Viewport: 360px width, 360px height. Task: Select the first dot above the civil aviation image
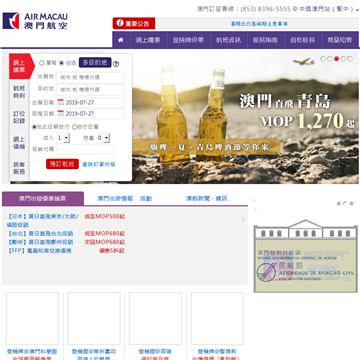pos(339,203)
